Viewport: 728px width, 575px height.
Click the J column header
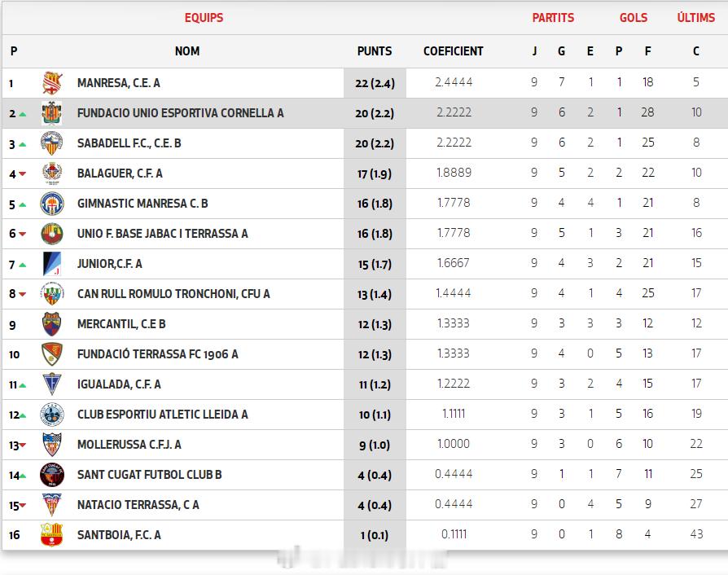pos(534,51)
